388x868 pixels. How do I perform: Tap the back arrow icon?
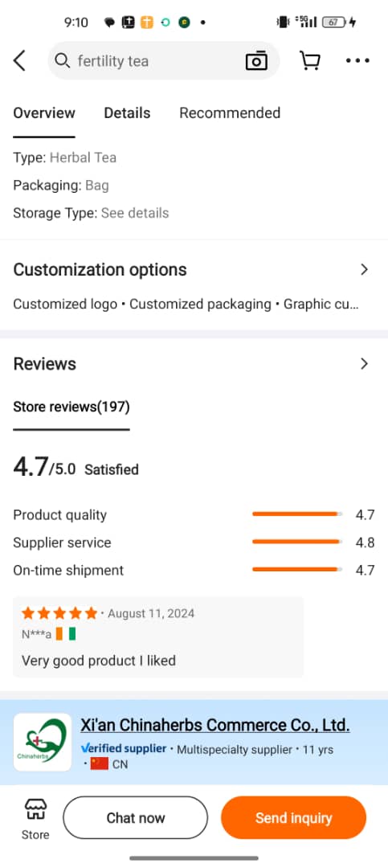[20, 60]
